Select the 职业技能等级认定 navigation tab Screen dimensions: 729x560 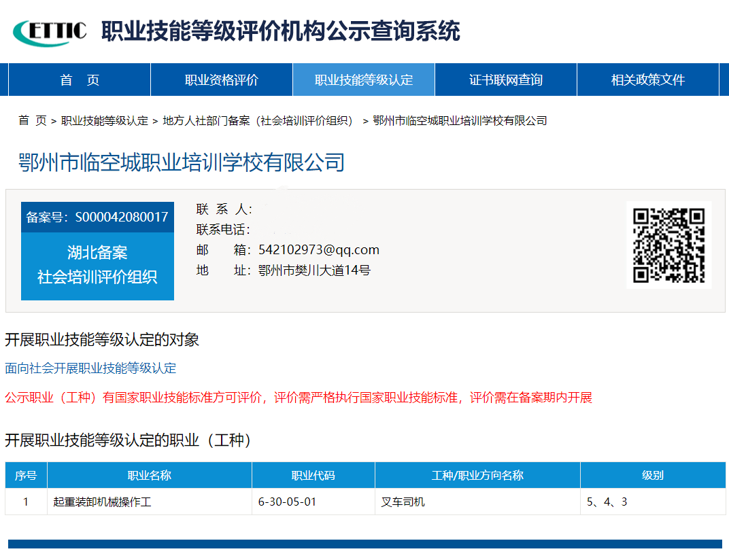[364, 80]
